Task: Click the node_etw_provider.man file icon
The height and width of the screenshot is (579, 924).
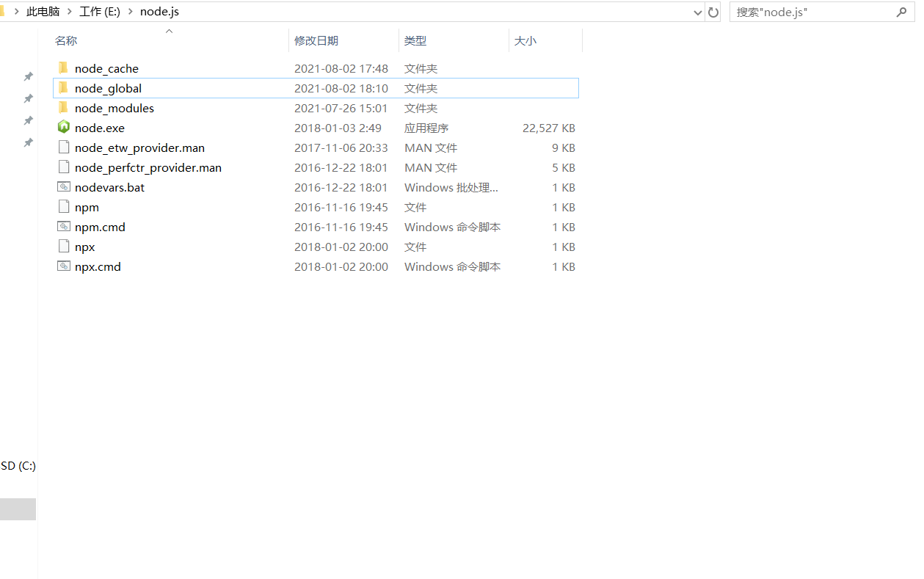Action: pyautogui.click(x=63, y=148)
